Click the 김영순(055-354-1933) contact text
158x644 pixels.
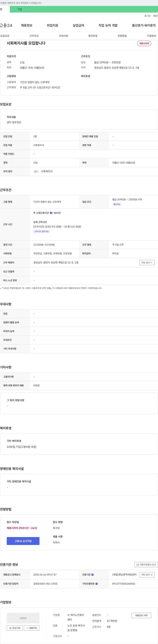click(x=45, y=584)
